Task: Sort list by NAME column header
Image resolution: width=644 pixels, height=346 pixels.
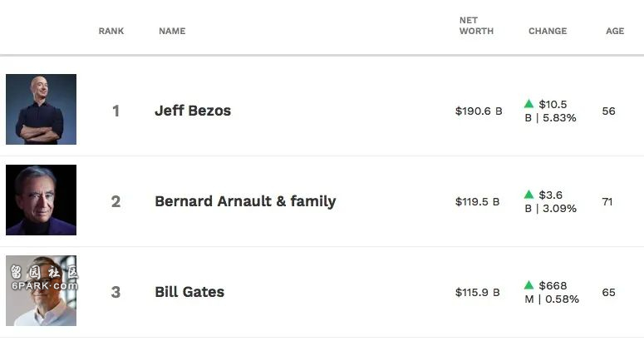Action: [172, 32]
